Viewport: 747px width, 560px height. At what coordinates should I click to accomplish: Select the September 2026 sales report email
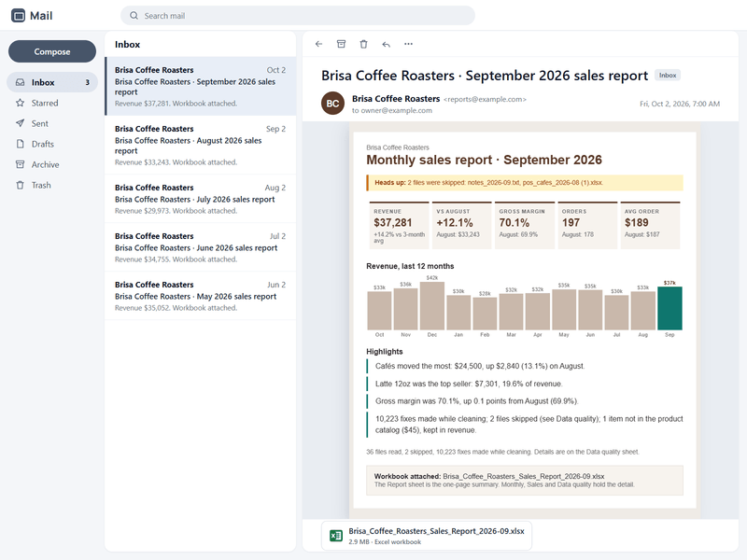click(200, 86)
